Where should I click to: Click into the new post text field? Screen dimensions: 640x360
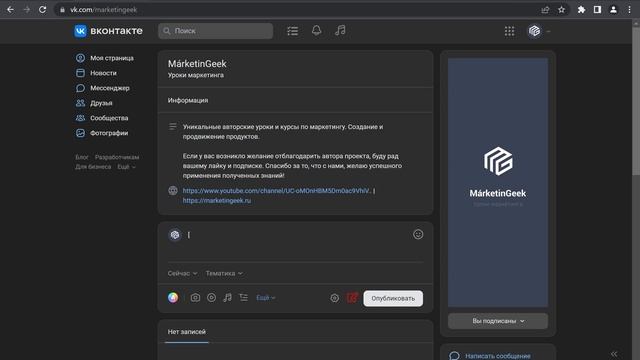coord(298,235)
